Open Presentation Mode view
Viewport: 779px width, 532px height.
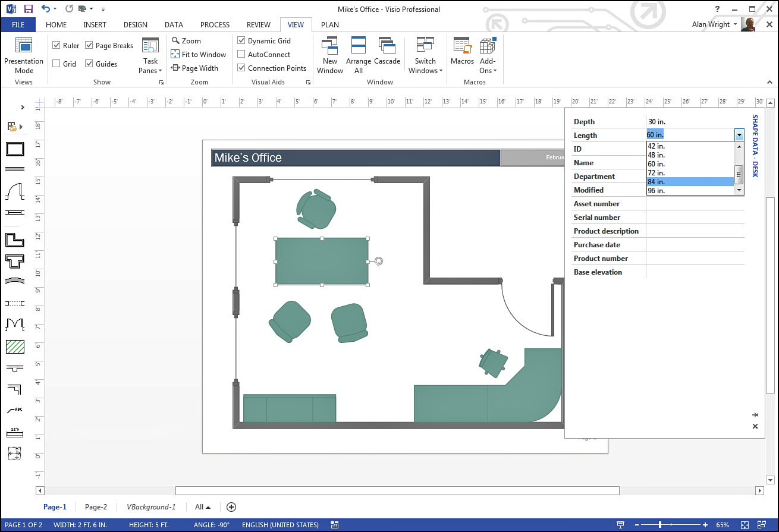(x=24, y=55)
